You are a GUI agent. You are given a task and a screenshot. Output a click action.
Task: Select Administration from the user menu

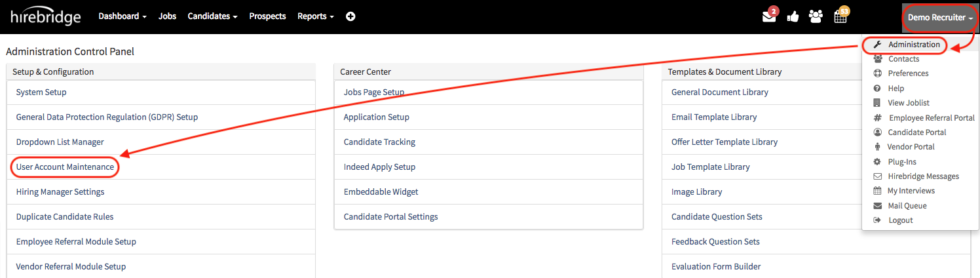click(x=913, y=45)
